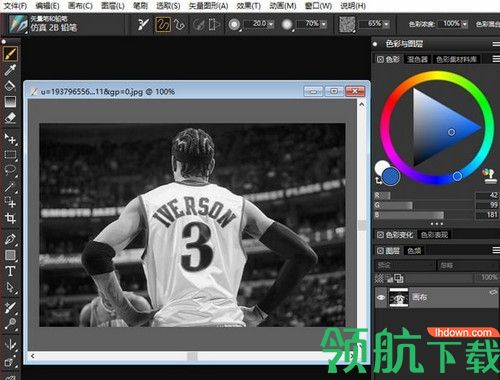Select the Lasso tool
500x380 pixels.
(x=10, y=171)
